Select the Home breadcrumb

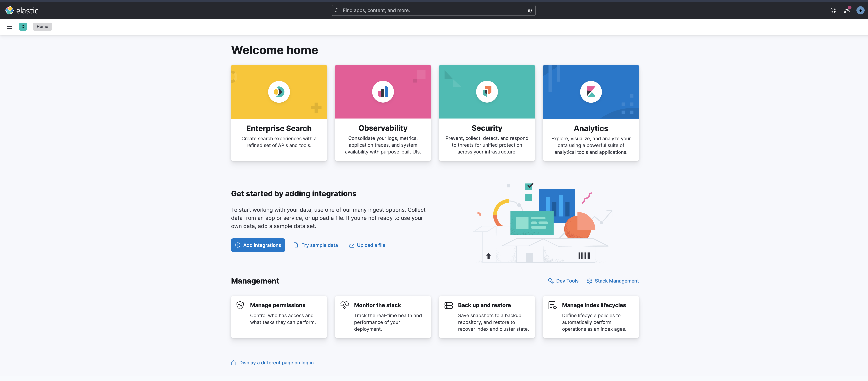(42, 27)
